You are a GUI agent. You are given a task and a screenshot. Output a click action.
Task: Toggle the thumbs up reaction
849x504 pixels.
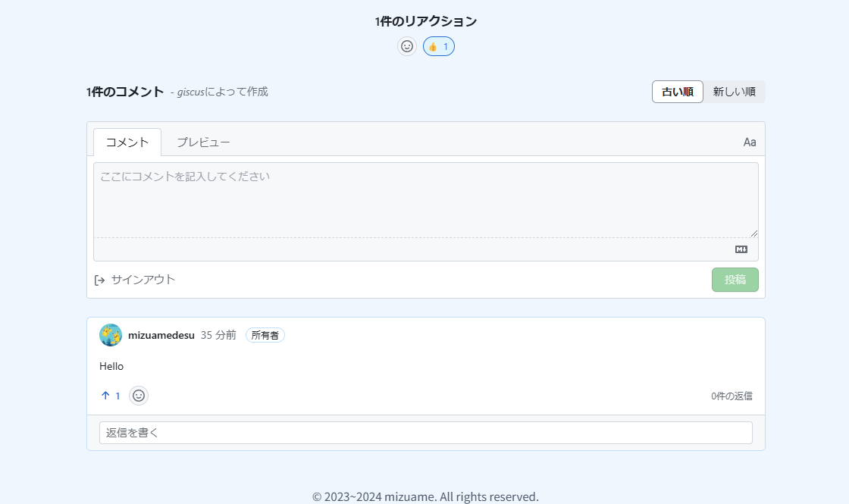click(438, 46)
